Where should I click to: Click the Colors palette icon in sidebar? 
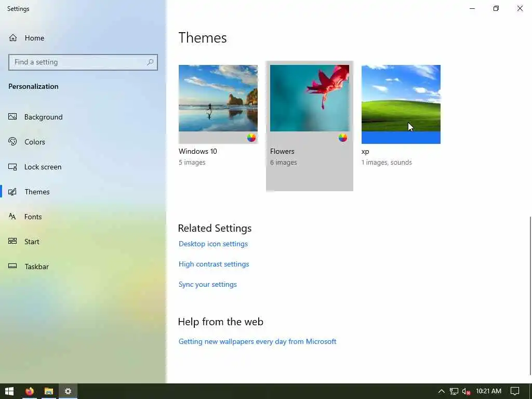[12, 141]
